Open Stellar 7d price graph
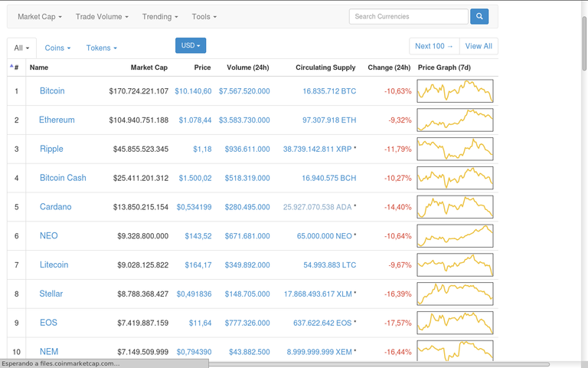 pos(455,294)
